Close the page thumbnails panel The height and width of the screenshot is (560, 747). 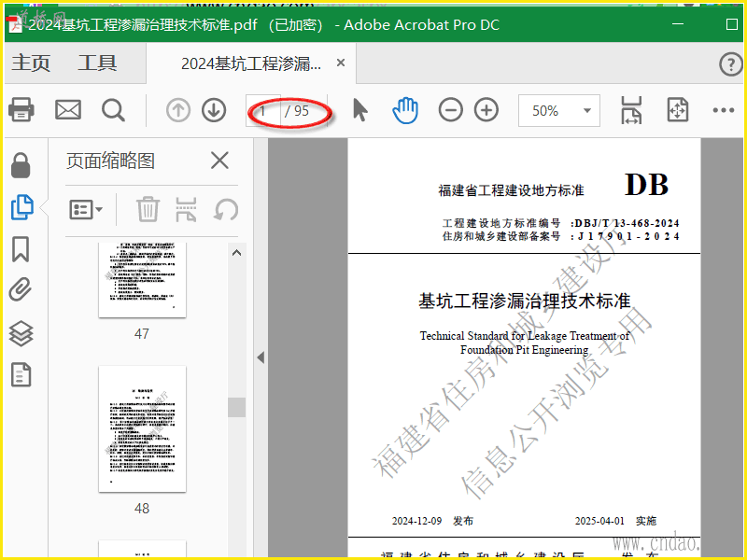point(219,161)
